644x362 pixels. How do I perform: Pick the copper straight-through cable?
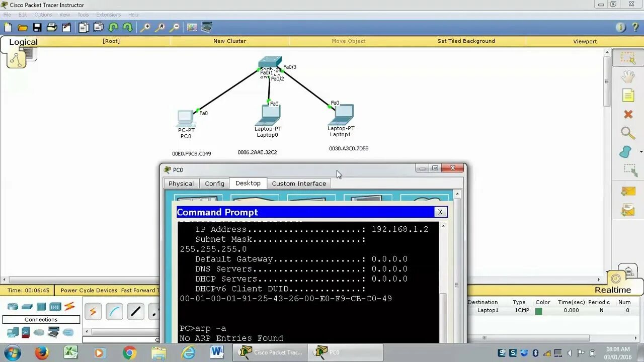(135, 312)
